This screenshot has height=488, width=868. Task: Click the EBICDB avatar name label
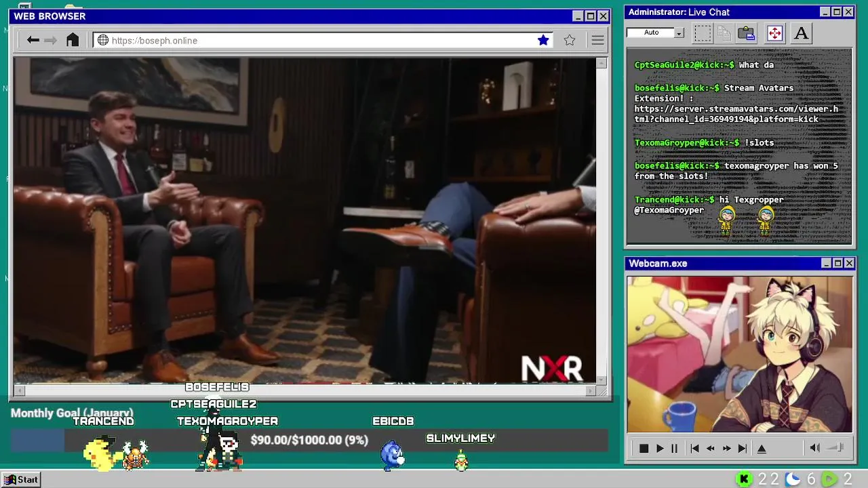tap(393, 421)
